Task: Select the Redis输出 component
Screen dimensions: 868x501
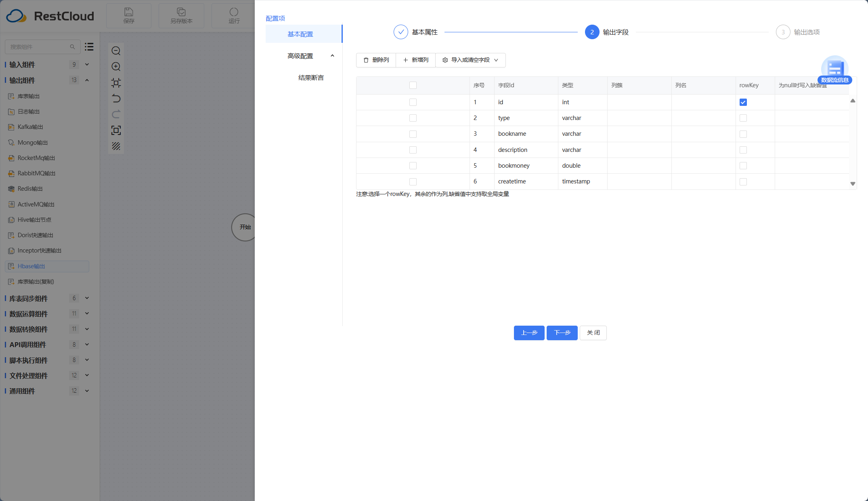Action: point(47,189)
